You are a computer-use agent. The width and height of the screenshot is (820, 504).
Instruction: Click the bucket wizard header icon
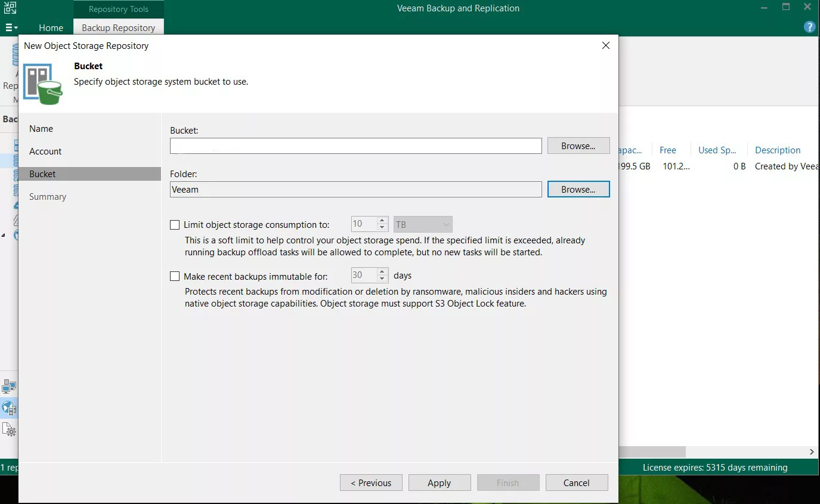point(42,84)
